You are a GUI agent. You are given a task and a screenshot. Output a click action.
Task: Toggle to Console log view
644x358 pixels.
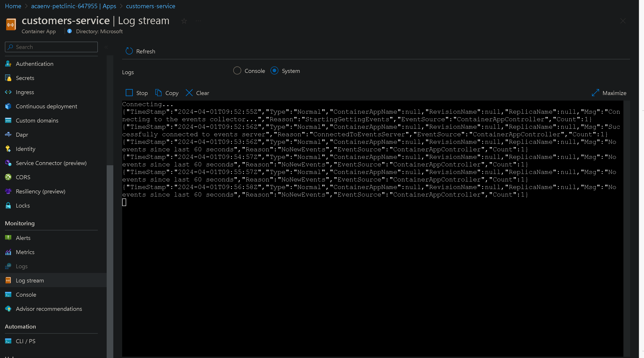(x=237, y=70)
